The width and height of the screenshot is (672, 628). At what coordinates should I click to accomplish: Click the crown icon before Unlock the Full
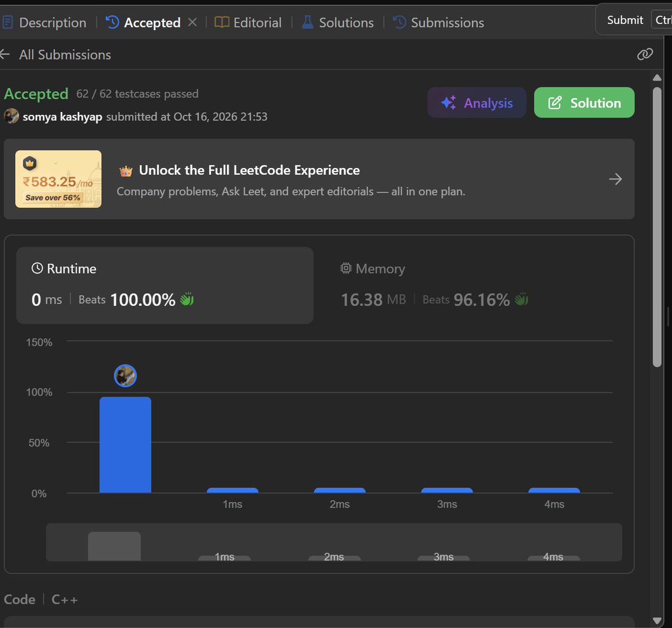pyautogui.click(x=126, y=171)
